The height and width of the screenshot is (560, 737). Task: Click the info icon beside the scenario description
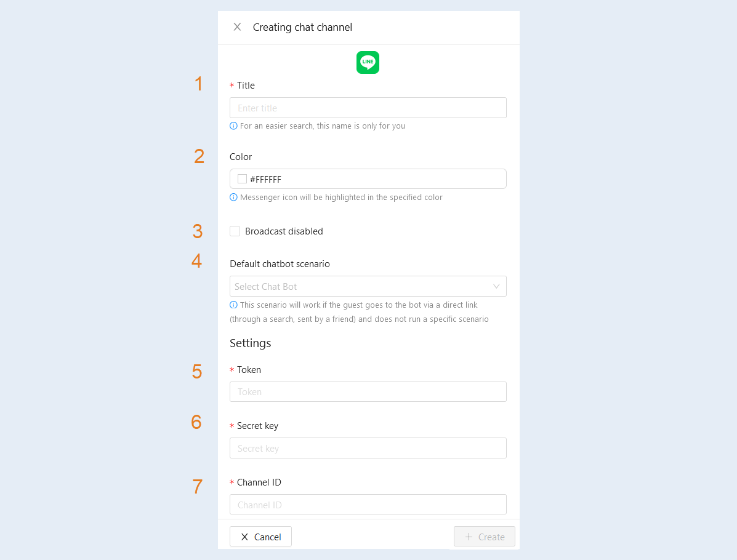(233, 305)
